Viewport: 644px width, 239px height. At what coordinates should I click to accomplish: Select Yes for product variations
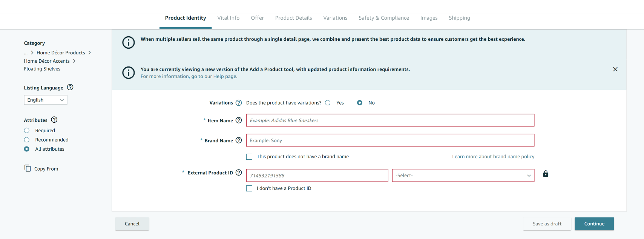pos(328,103)
